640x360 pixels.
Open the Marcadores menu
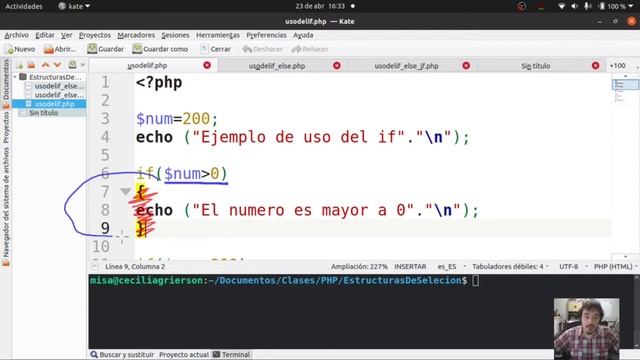pos(136,35)
